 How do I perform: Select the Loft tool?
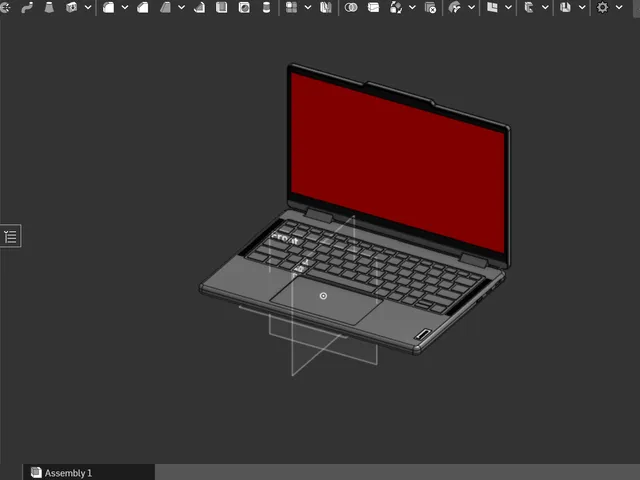coord(49,7)
